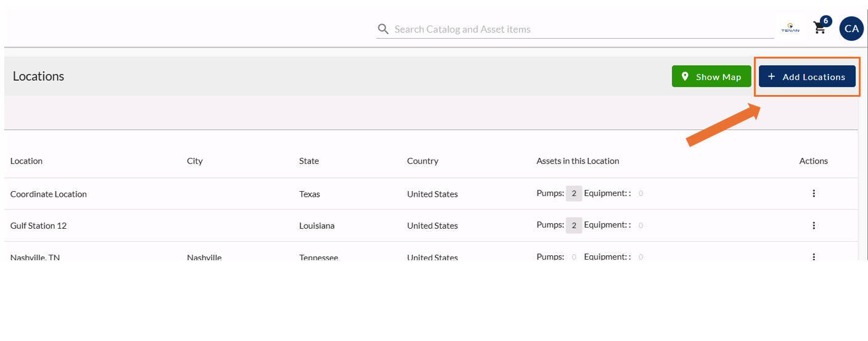
Task: Click Pumps count badge for Gulf Station 12
Action: pyautogui.click(x=574, y=226)
